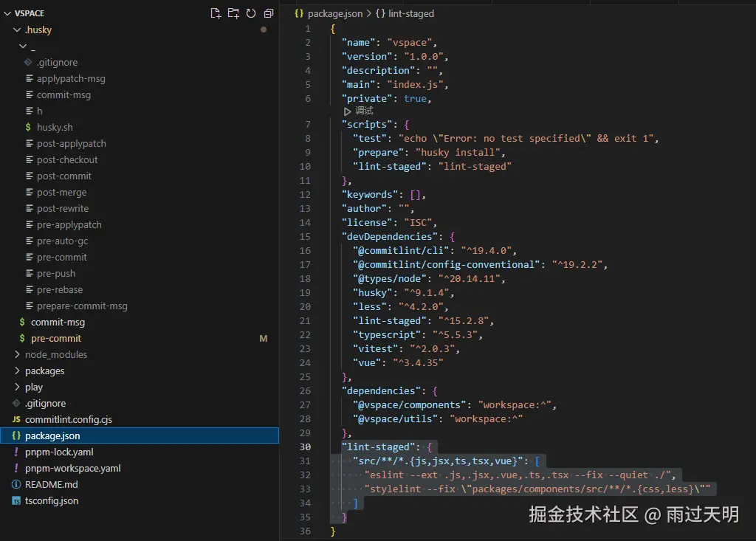Open README.md file
This screenshot has width=756, height=541.
51,484
